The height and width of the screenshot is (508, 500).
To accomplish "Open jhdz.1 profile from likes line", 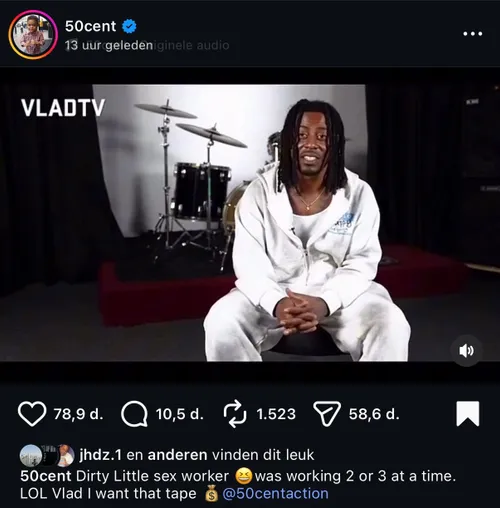I will coord(100,455).
